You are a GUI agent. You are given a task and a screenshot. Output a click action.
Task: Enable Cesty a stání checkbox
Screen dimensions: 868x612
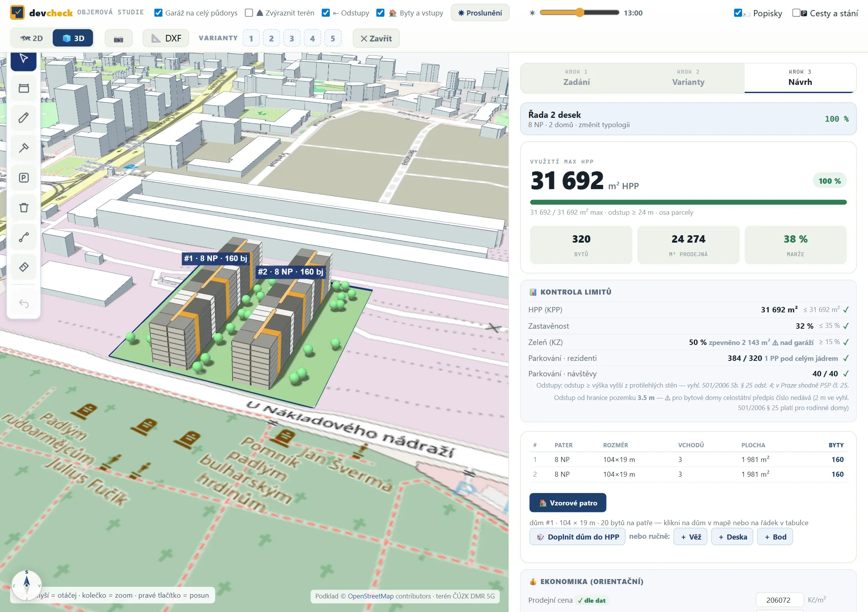click(796, 13)
